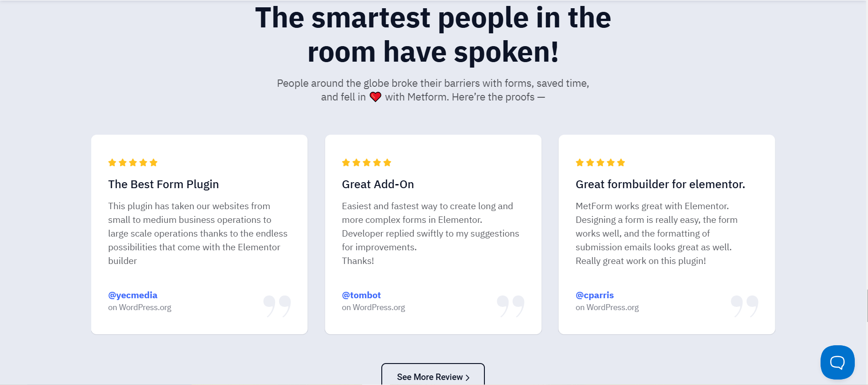Image resolution: width=868 pixels, height=385 pixels.
Task: Click quotation mark icon in yecmedia card
Action: coord(277,306)
